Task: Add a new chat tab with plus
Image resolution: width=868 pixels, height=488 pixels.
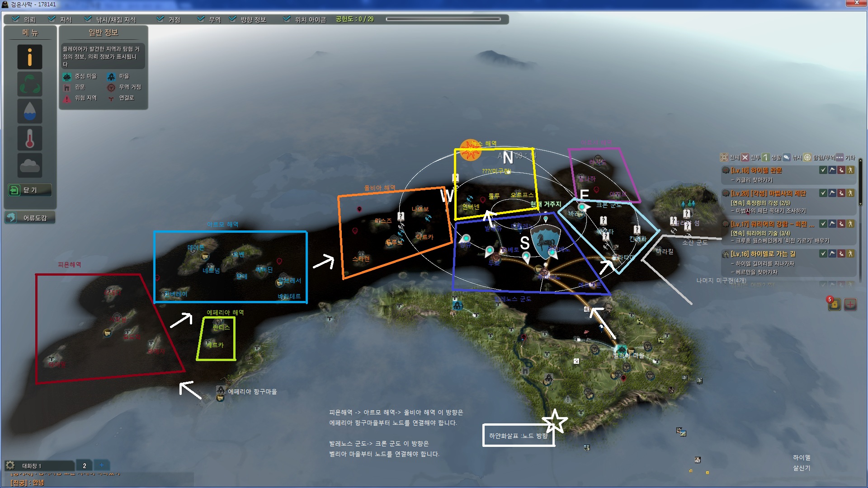Action: click(x=102, y=465)
